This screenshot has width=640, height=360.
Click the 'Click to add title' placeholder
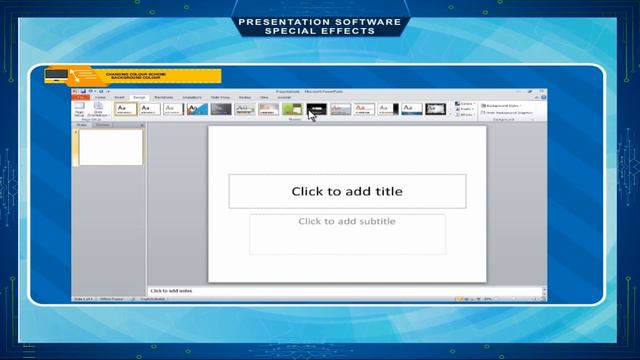tap(347, 191)
